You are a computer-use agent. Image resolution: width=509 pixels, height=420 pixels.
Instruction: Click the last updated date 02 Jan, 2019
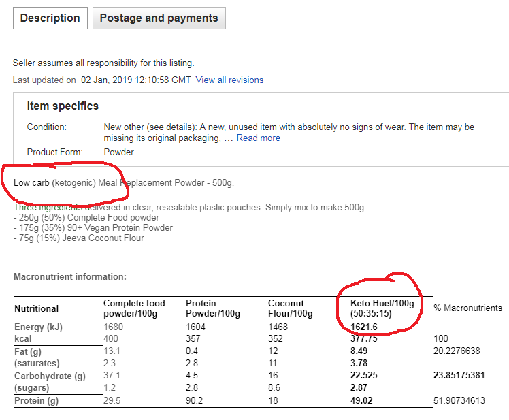(x=136, y=80)
